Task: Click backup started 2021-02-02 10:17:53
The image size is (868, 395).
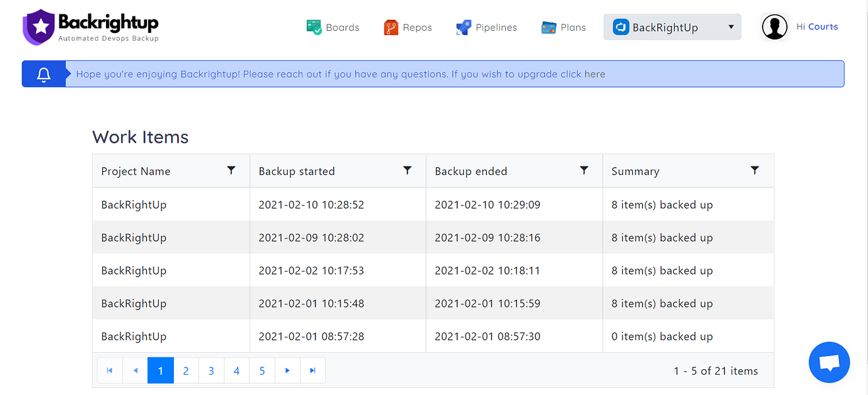Action: pyautogui.click(x=312, y=271)
